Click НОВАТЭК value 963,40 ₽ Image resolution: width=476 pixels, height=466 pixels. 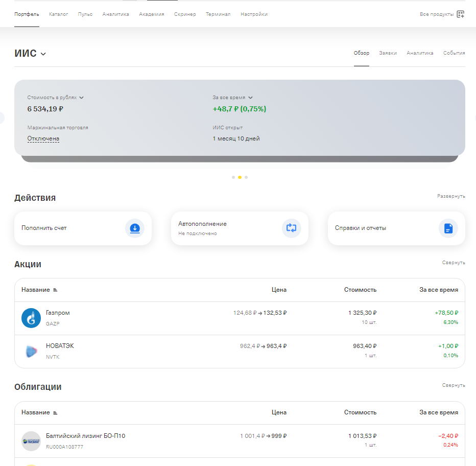[x=365, y=346]
